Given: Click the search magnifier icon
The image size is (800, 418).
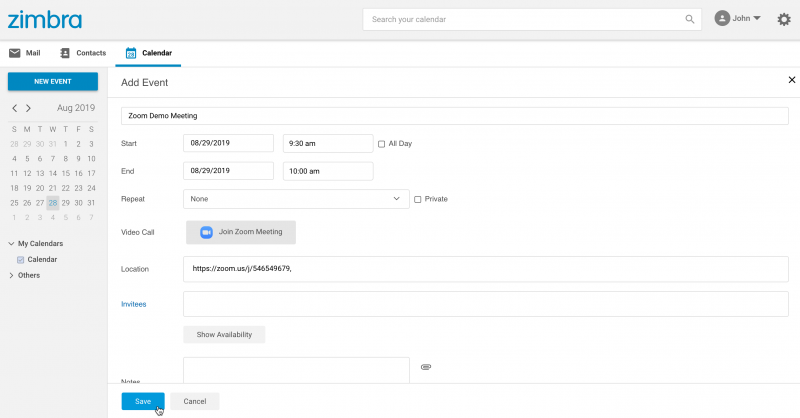Looking at the screenshot, I should coord(689,19).
